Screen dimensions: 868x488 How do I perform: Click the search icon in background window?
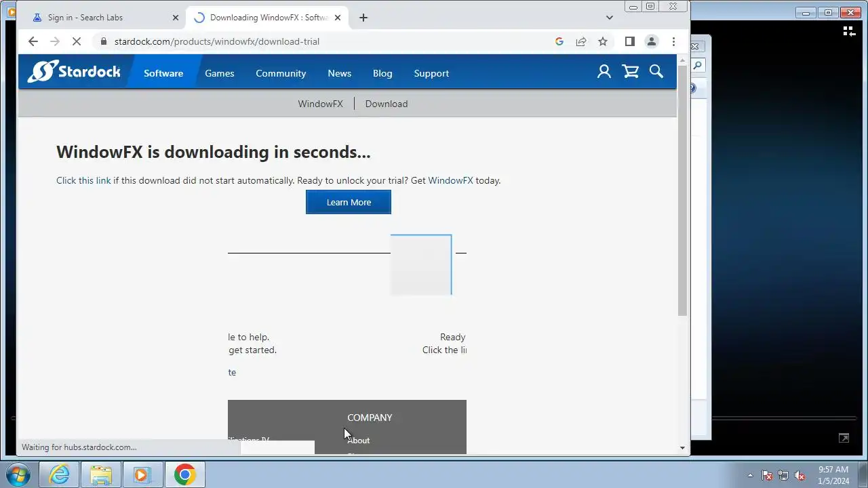click(697, 66)
